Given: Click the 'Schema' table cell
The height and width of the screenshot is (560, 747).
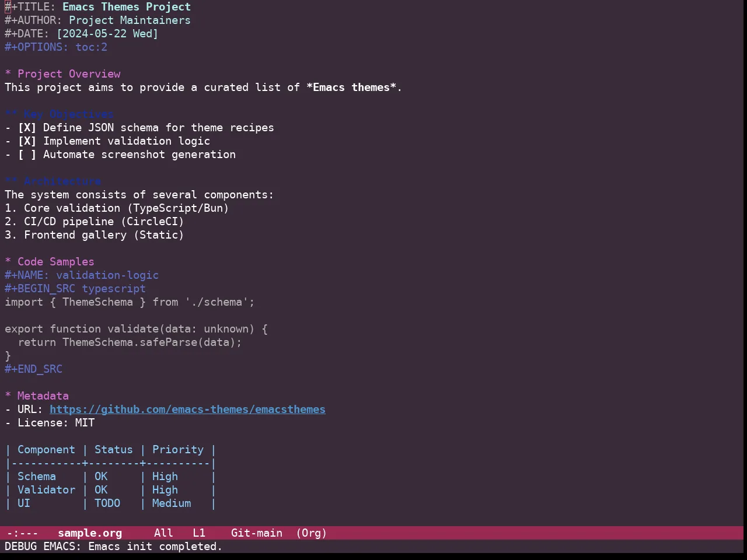Looking at the screenshot, I should 37,477.
